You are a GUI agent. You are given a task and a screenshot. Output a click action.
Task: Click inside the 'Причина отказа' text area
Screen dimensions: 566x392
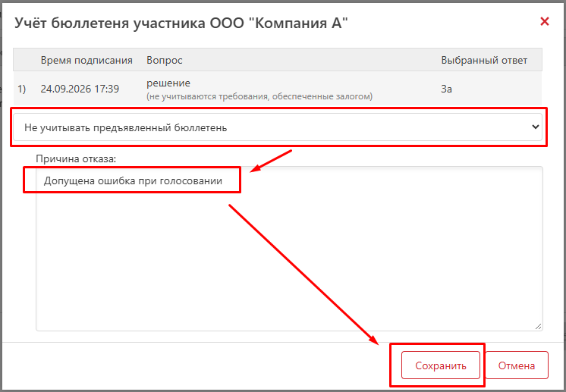coord(289,249)
